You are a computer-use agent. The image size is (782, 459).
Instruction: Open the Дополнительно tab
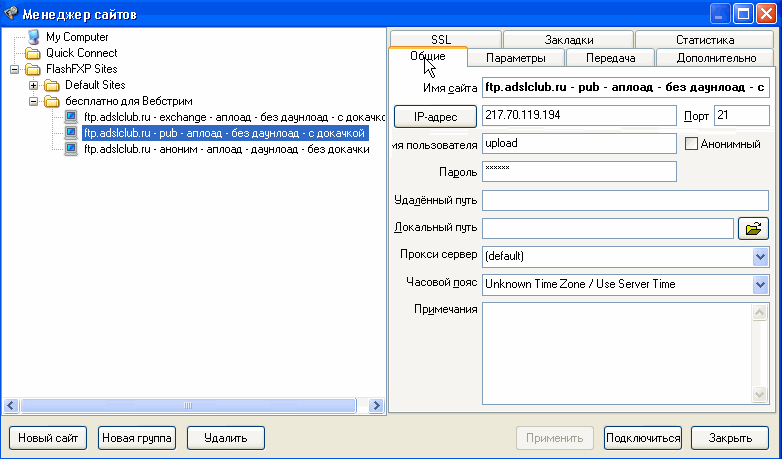click(x=716, y=58)
